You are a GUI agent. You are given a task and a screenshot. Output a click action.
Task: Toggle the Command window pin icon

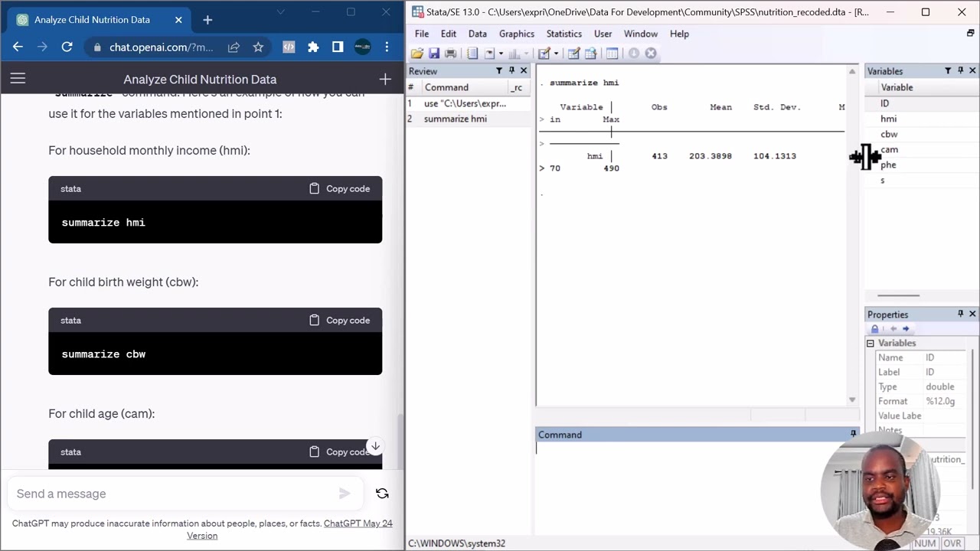(853, 434)
